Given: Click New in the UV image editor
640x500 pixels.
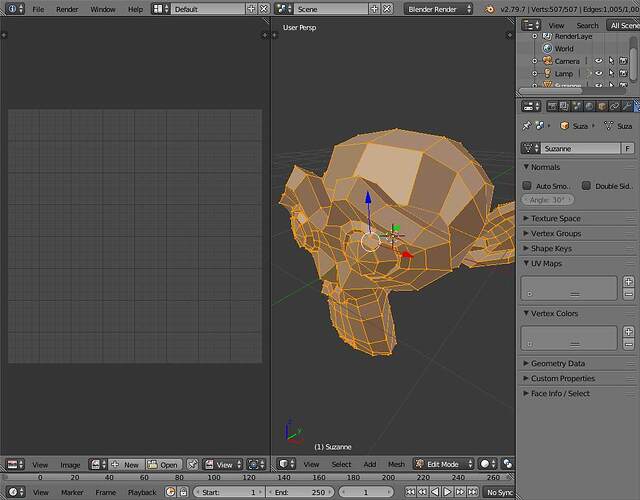Looking at the screenshot, I should coord(127,464).
